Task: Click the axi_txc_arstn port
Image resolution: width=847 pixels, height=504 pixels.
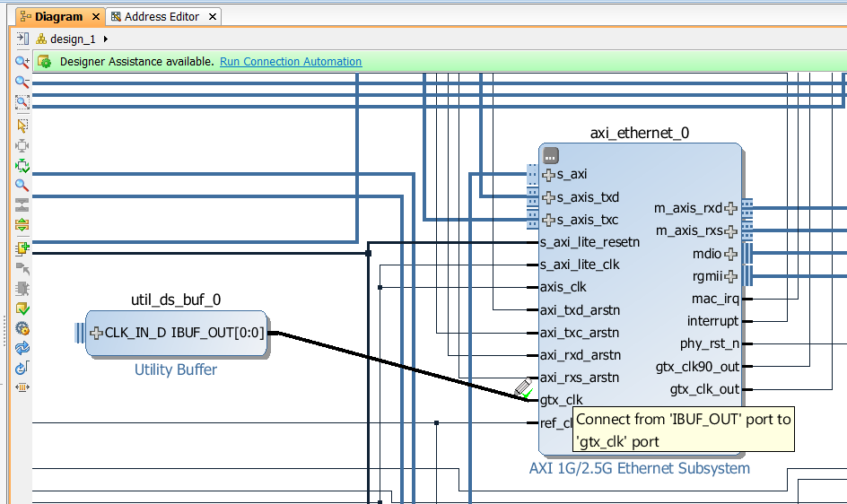Action: pyautogui.click(x=580, y=332)
